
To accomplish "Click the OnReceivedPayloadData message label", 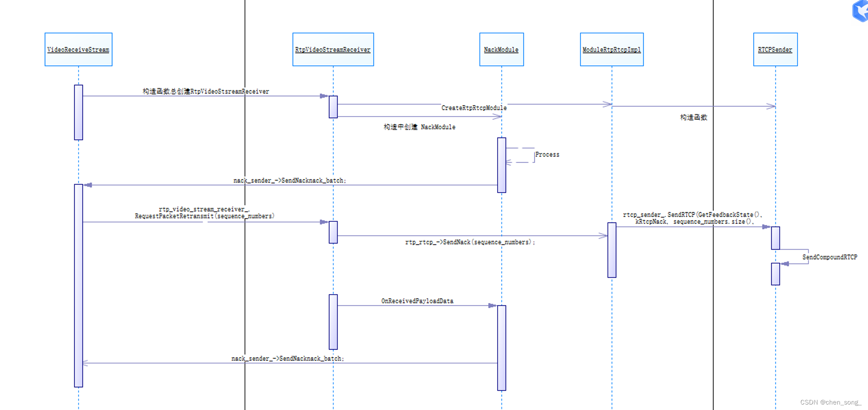I will 417,301.
